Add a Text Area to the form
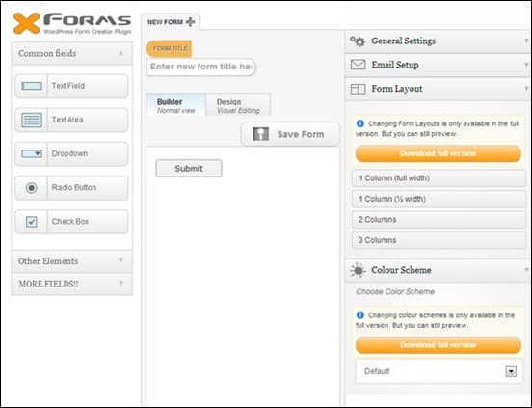532x408 pixels. tap(71, 120)
